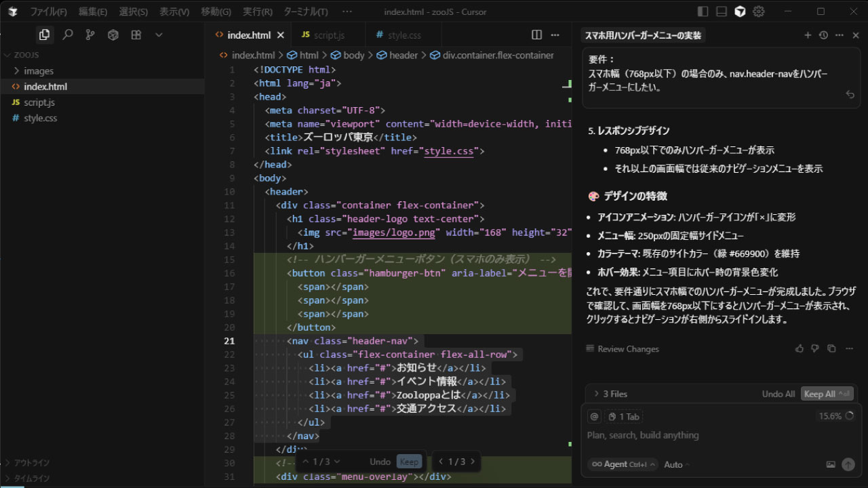Click Undo All changes
Image resolution: width=868 pixels, height=488 pixels.
778,394
